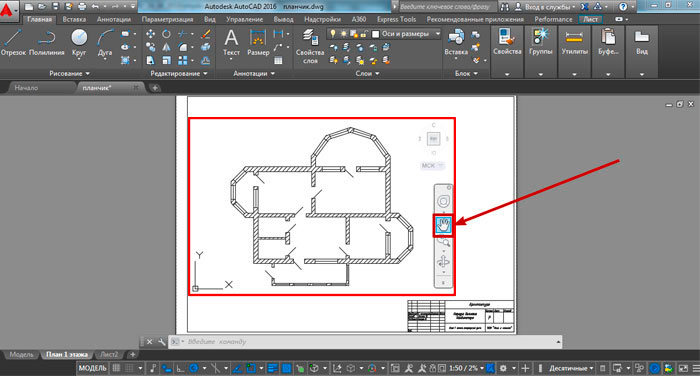
Task: Expand the Редактирование panel
Action: tap(179, 73)
